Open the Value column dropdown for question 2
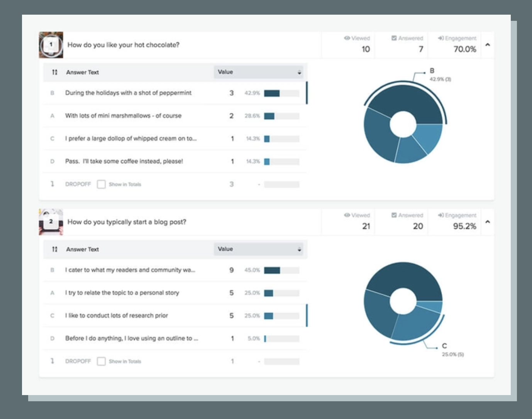 (x=299, y=250)
